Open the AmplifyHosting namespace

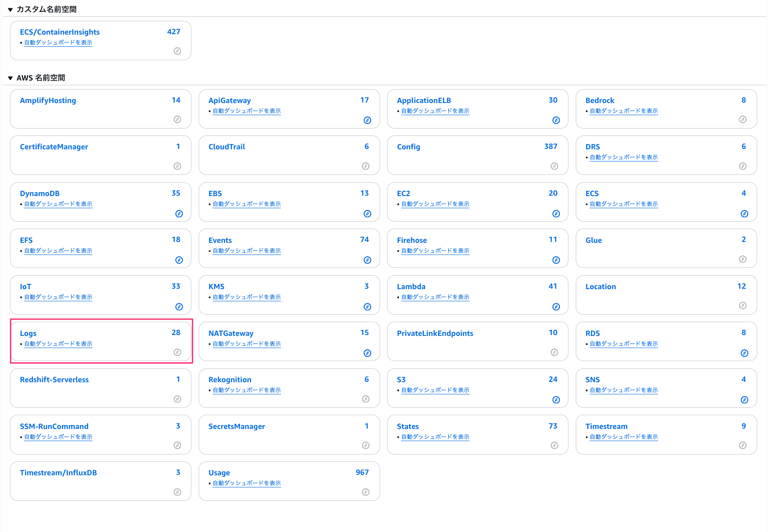point(48,100)
